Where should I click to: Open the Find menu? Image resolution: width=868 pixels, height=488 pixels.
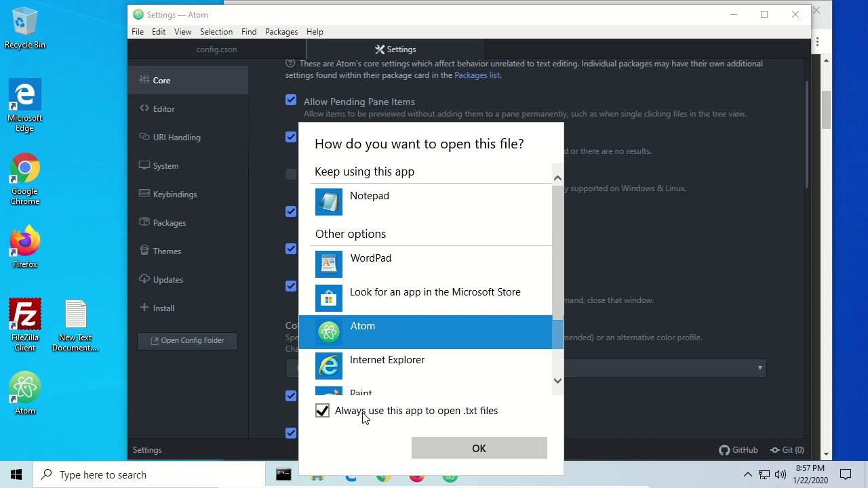(249, 32)
